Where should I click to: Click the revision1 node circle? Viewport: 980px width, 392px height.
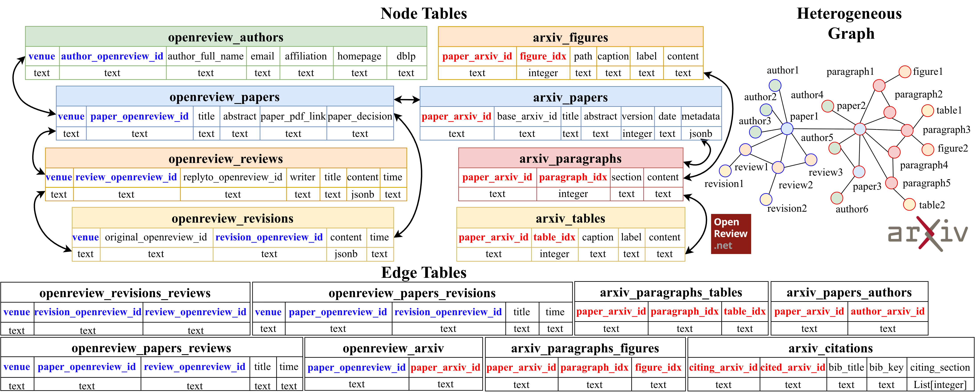pos(725,171)
